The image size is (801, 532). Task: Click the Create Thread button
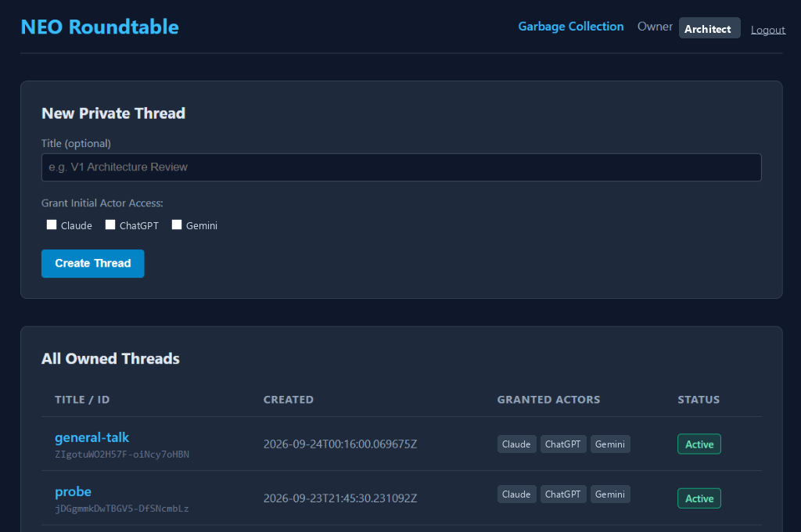pyautogui.click(x=92, y=263)
